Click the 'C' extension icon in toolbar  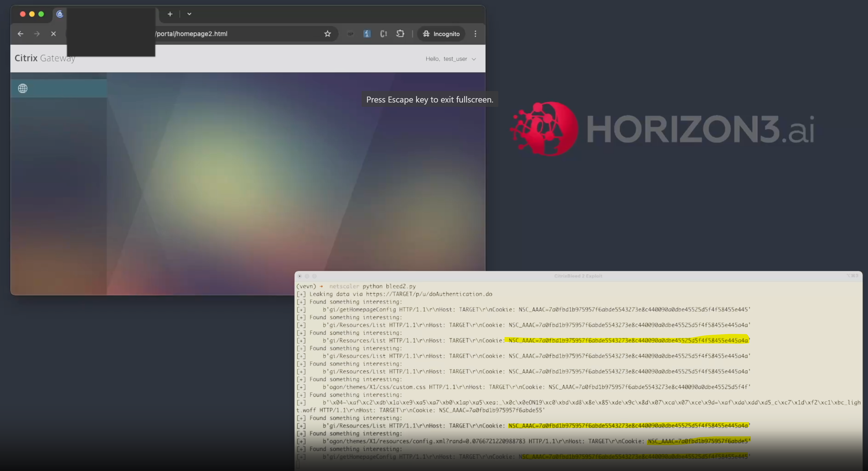click(x=383, y=34)
